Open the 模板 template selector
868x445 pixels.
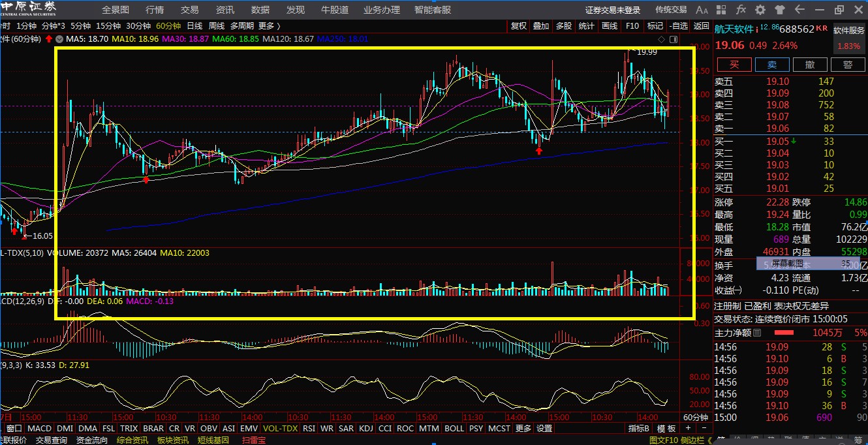(666, 429)
